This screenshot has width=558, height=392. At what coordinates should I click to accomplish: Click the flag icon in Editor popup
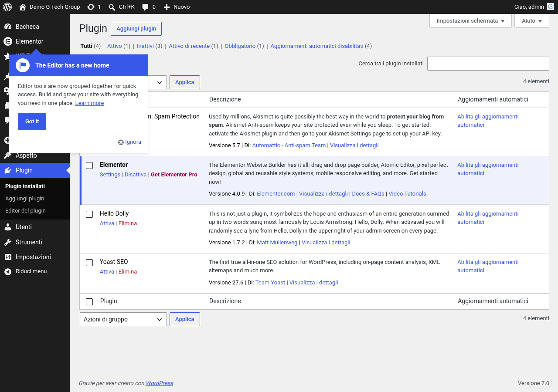(x=23, y=65)
